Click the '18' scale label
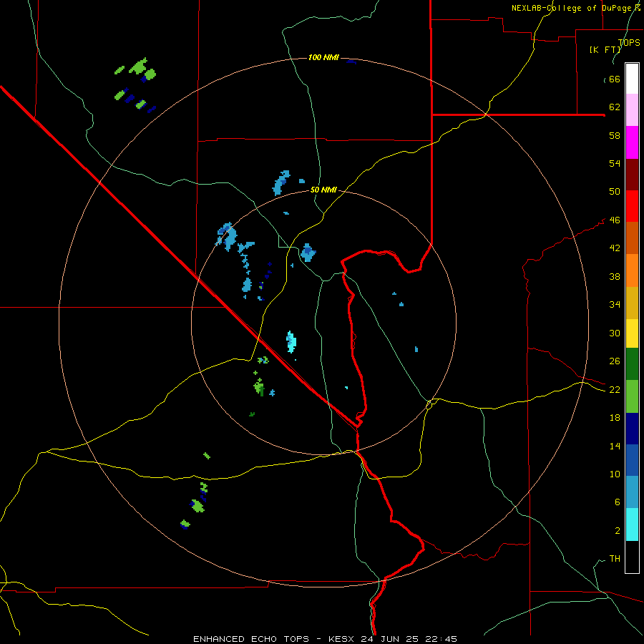Screen dimensions: 644x644 coord(615,418)
